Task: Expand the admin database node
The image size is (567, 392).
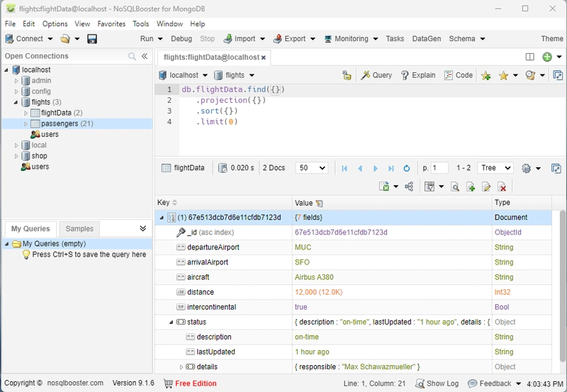Action: coord(16,81)
